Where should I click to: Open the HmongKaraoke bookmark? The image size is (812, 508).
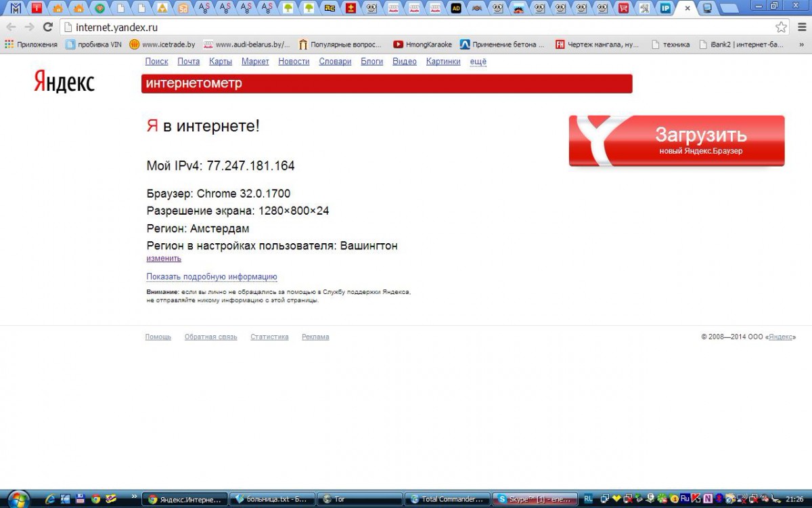(x=423, y=45)
